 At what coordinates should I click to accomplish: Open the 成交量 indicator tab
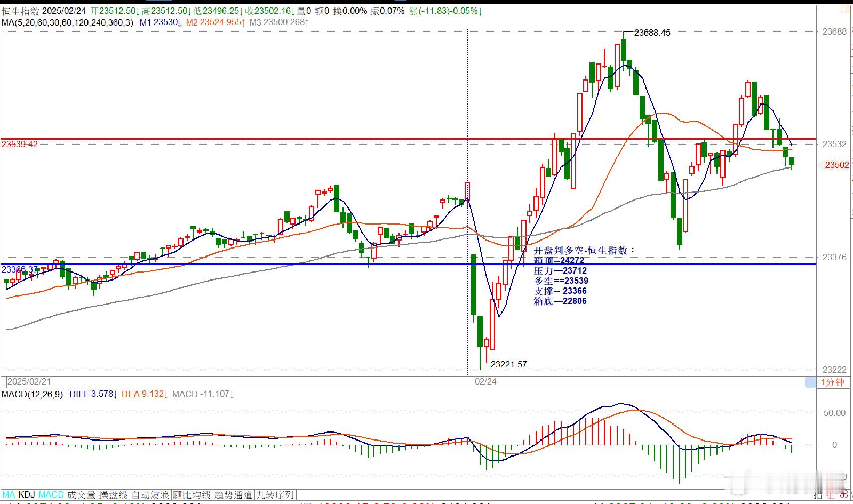tap(81, 495)
